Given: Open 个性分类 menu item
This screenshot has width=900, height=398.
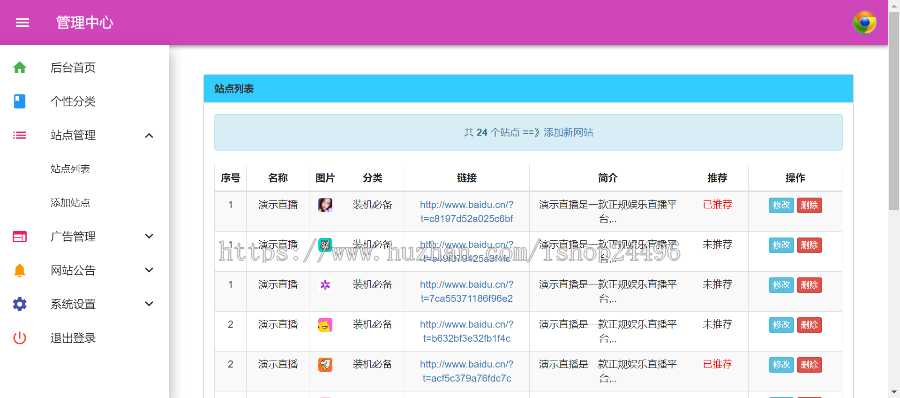Looking at the screenshot, I should click(73, 102).
